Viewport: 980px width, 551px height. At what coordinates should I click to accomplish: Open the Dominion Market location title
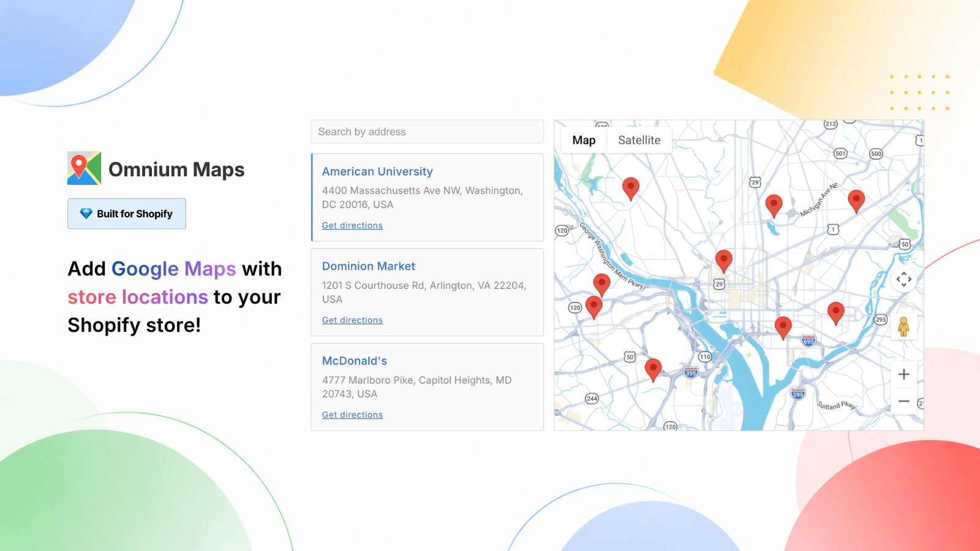point(368,266)
